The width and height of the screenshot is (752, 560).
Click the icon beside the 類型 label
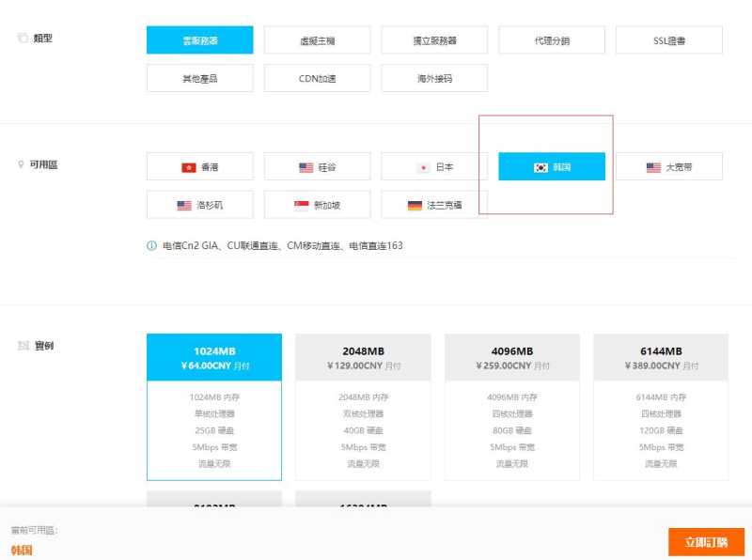[21, 39]
